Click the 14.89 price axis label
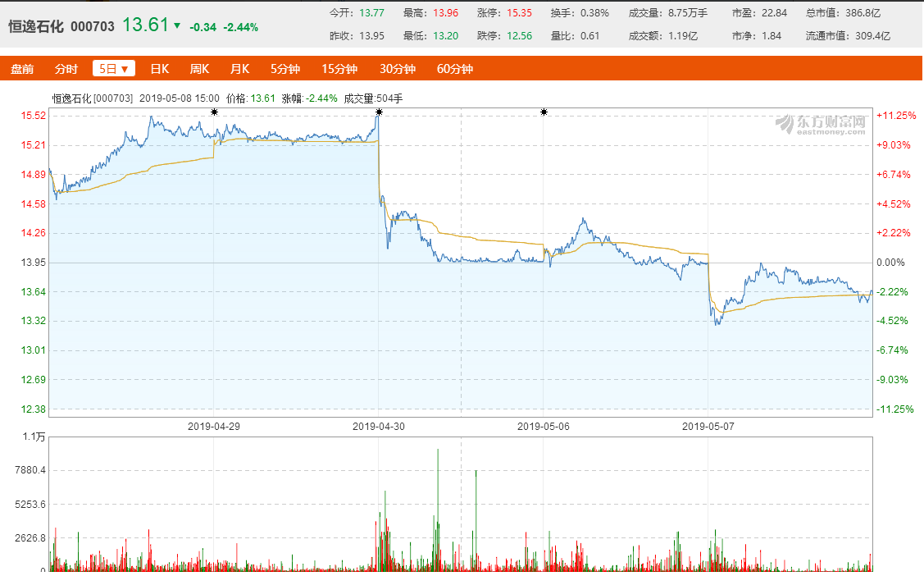 tap(34, 175)
